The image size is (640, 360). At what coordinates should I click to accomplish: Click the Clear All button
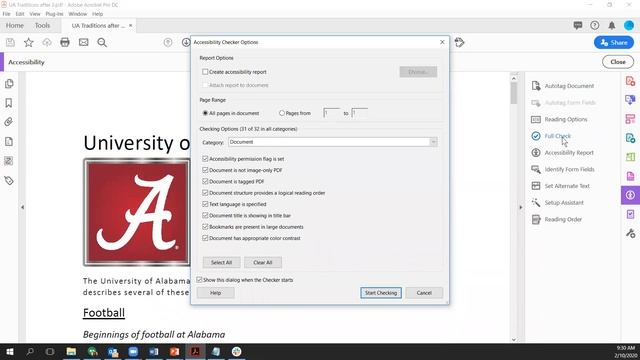[263, 262]
